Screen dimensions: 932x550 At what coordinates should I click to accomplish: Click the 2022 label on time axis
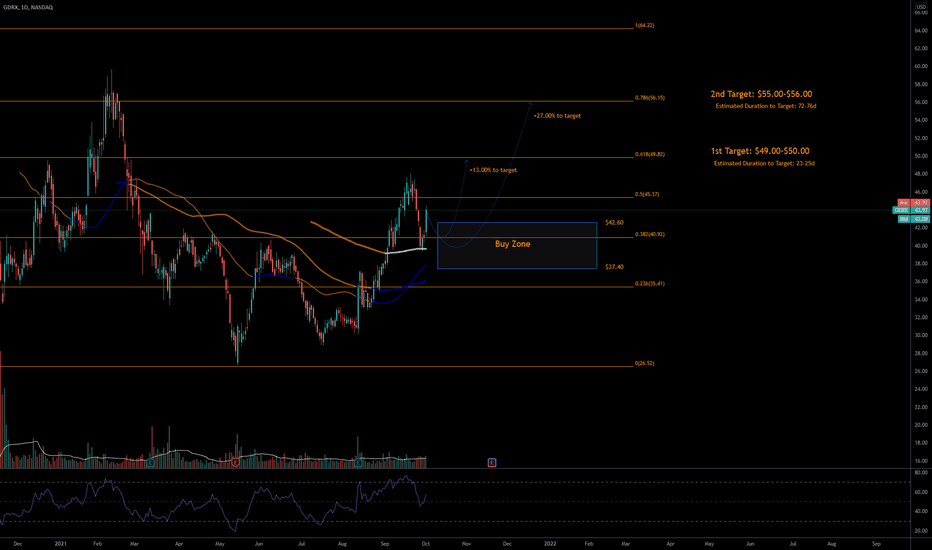point(550,543)
